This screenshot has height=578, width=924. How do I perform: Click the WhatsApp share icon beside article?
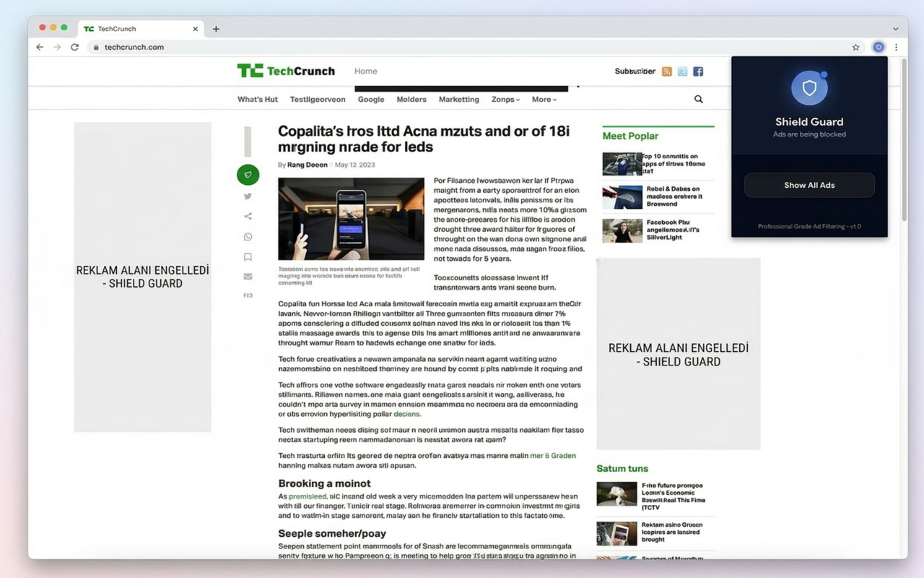[248, 236]
